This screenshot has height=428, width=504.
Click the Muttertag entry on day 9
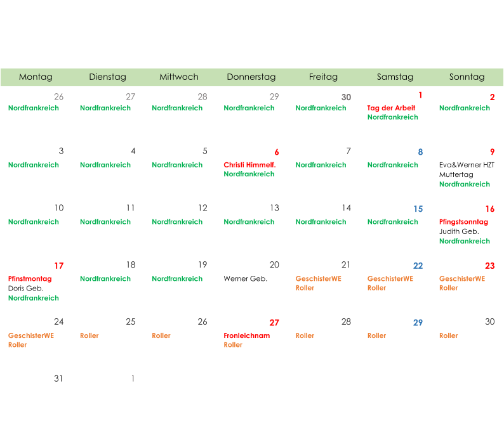tap(456, 174)
